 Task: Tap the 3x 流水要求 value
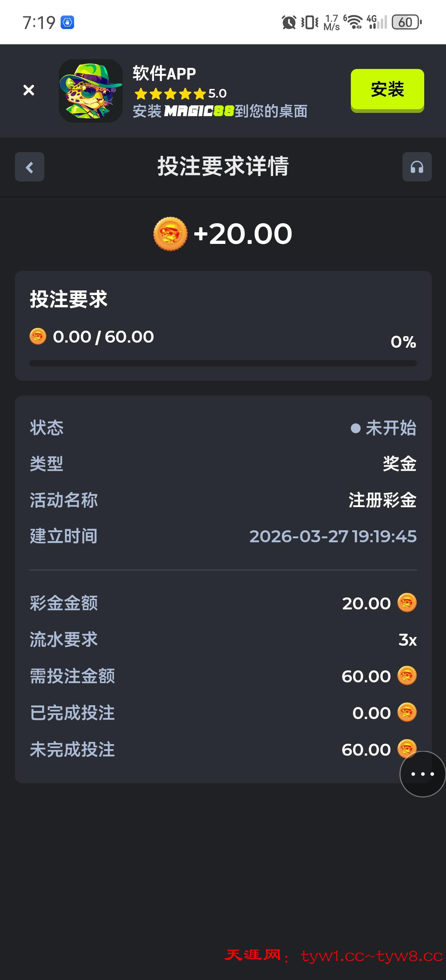coord(408,640)
